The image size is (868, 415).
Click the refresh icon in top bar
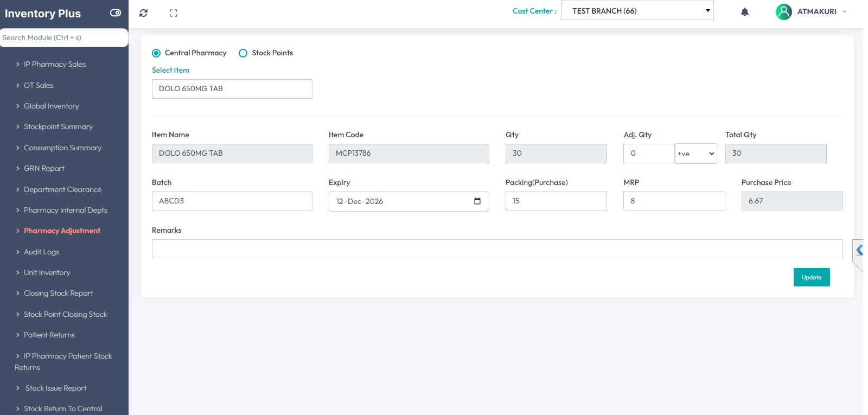coord(143,13)
